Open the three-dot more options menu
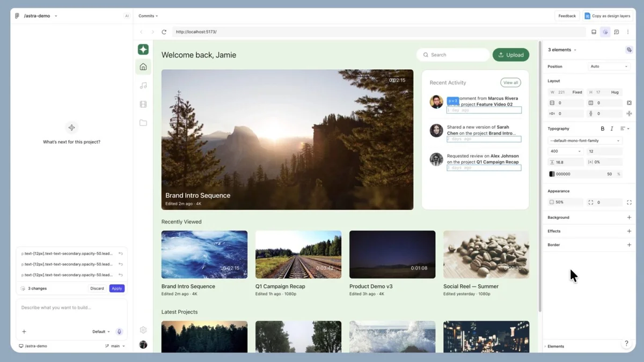The width and height of the screenshot is (644, 362). click(628, 32)
